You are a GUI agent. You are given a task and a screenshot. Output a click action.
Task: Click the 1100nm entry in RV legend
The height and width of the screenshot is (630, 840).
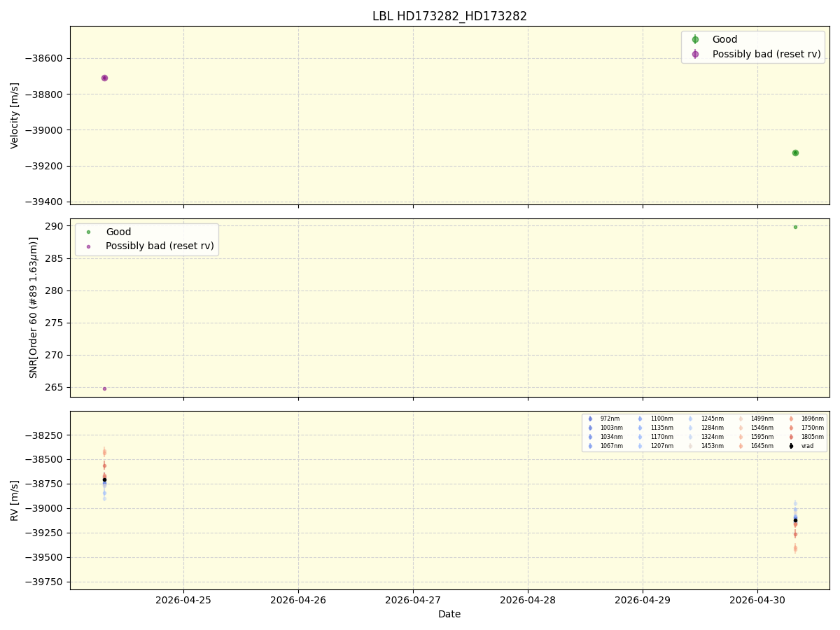click(x=661, y=419)
